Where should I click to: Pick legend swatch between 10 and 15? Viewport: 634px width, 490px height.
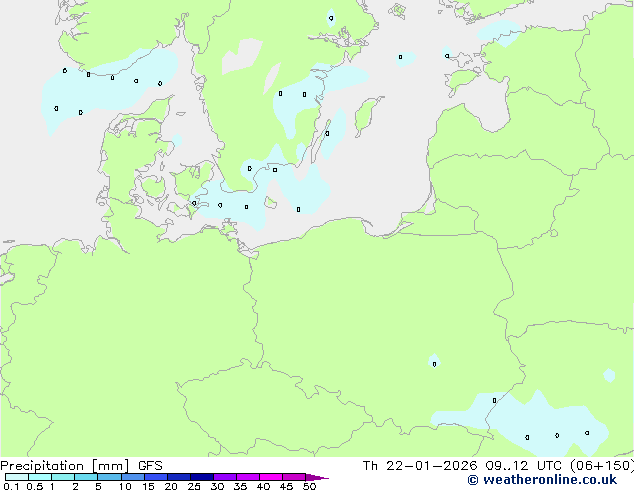(133, 477)
